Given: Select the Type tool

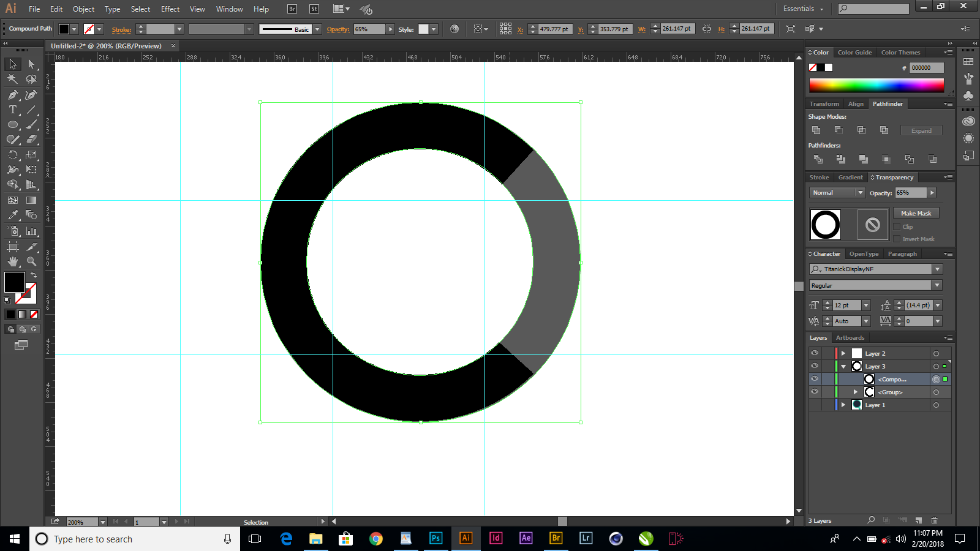Looking at the screenshot, I should 13,110.
